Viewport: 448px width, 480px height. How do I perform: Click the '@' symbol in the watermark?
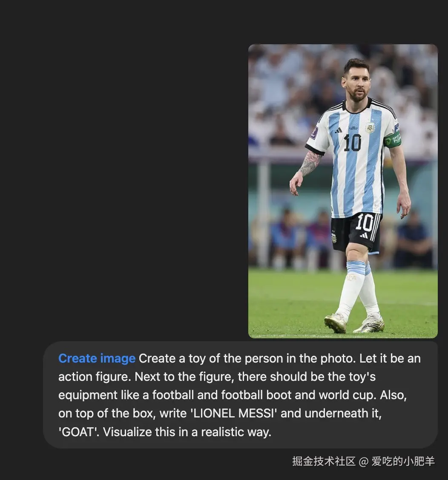click(363, 461)
